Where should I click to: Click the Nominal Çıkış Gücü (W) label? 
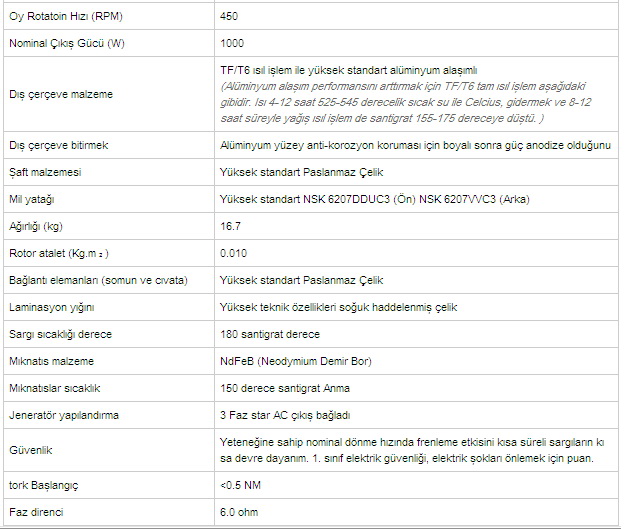pos(67,43)
